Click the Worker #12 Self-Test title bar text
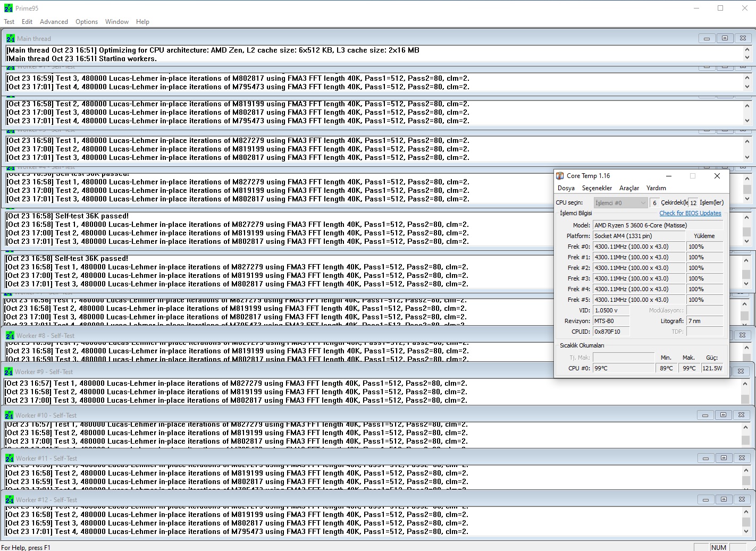 pyautogui.click(x=46, y=499)
